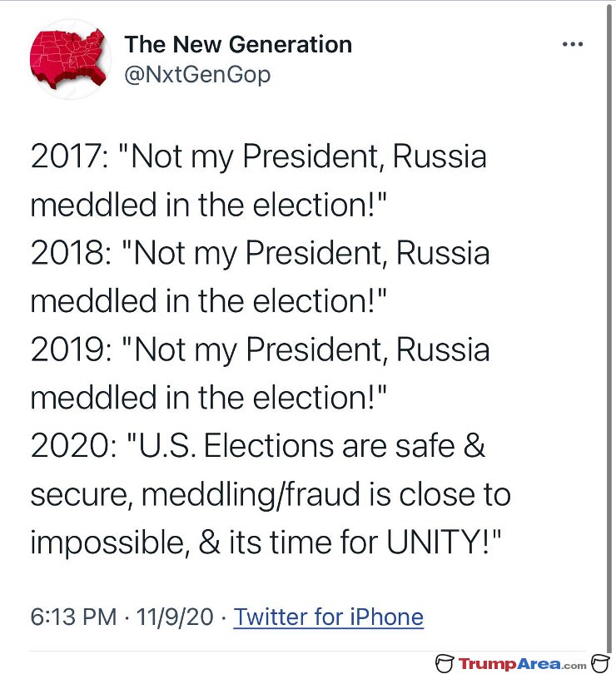This screenshot has height=674, width=616.
Task: Click the word Russia in the 2017 line
Action: coord(440,156)
